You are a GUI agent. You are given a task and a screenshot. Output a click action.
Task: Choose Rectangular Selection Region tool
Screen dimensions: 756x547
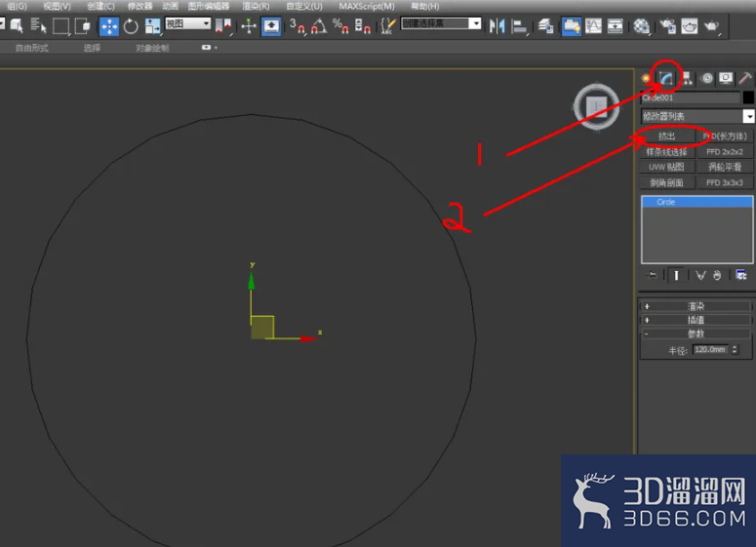click(60, 25)
